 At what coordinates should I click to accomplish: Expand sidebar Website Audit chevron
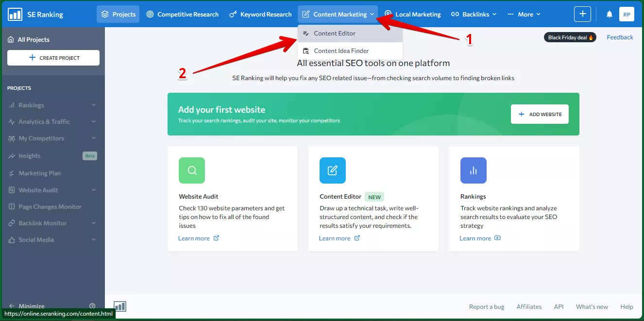pos(94,190)
